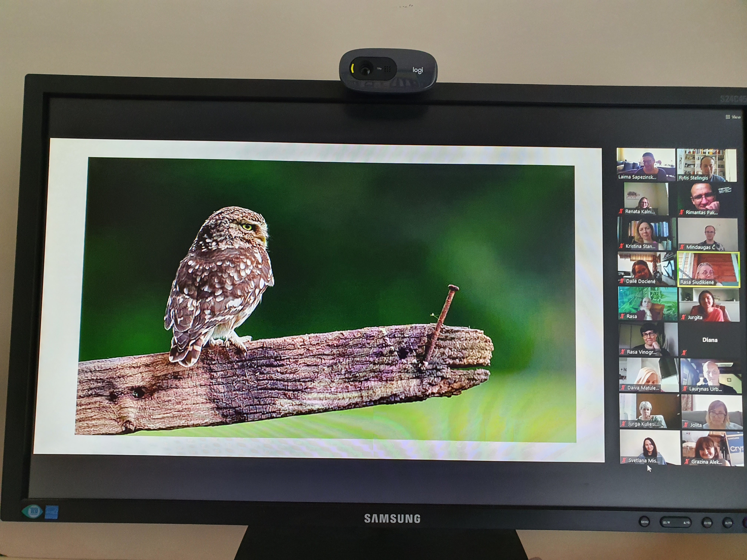Select Laima Sapezinsk... video tile
This screenshot has height=560, width=747.
click(646, 164)
